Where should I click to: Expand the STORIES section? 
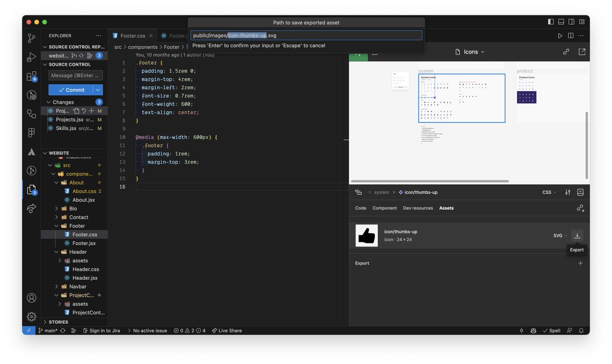click(x=74, y=322)
